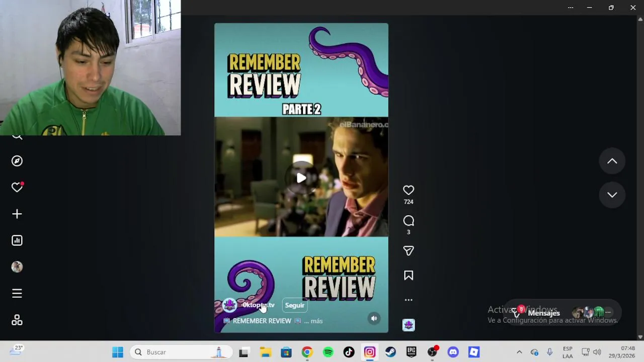Follow the account with Seguir button
This screenshot has width=644, height=362.
click(x=295, y=305)
